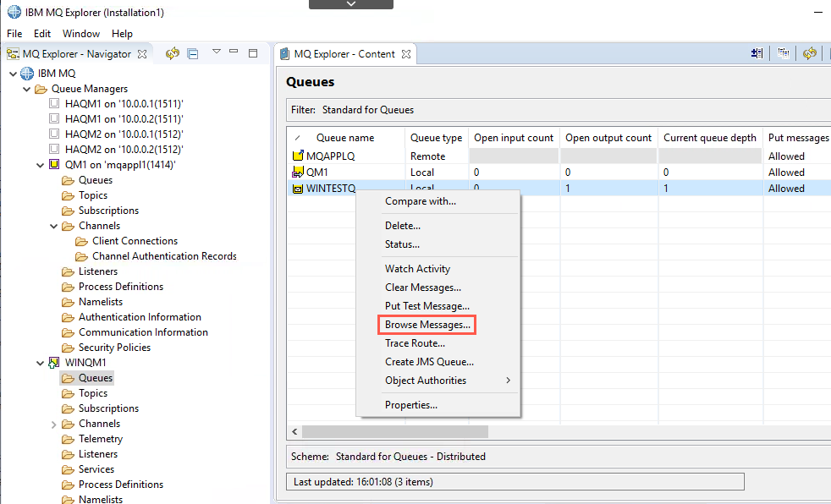Open the Navigator view menu triangle
The width and height of the screenshot is (831, 504).
click(x=217, y=52)
